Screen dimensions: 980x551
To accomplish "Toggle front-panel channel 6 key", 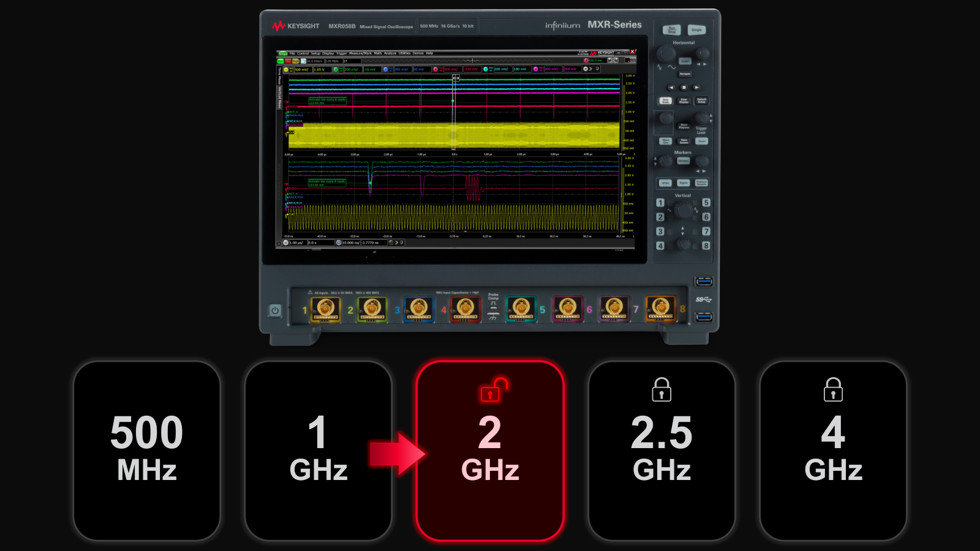I will [x=706, y=217].
